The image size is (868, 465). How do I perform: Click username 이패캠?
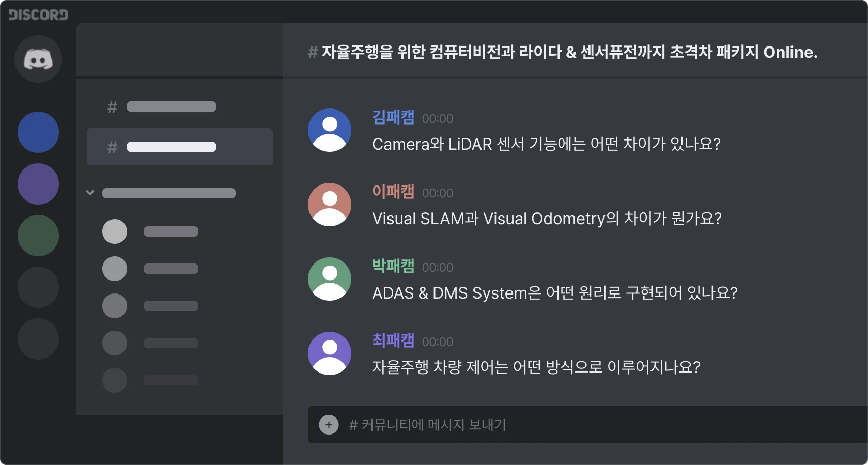coord(393,192)
